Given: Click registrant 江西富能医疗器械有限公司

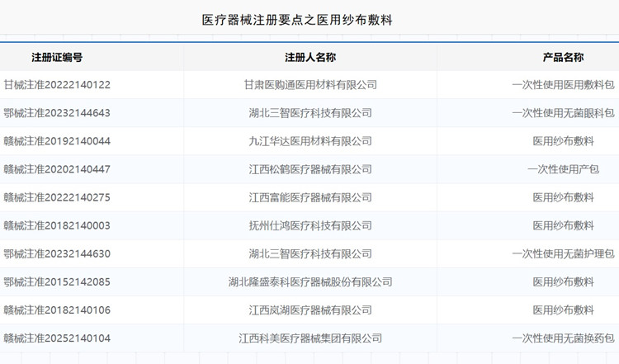Looking at the screenshot, I should [x=310, y=197].
